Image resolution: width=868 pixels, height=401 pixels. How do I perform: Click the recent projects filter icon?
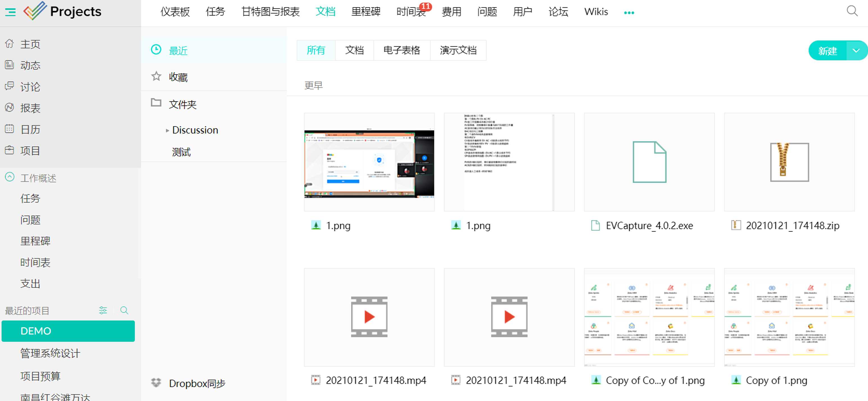click(103, 310)
